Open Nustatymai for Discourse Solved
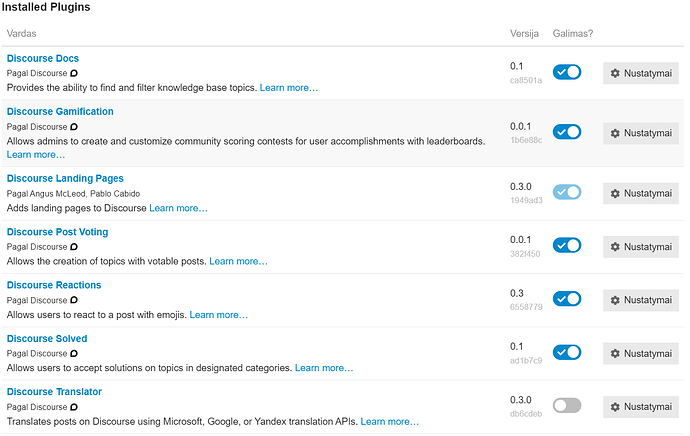 click(641, 354)
